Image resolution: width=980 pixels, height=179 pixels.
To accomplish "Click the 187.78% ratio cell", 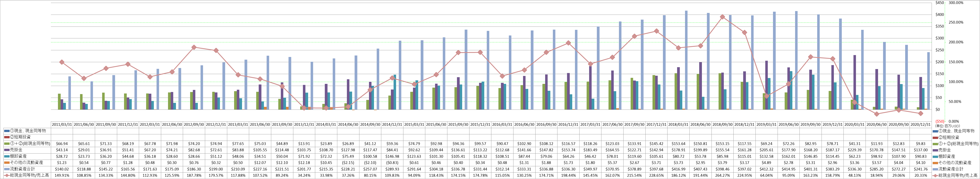I will [194, 176].
